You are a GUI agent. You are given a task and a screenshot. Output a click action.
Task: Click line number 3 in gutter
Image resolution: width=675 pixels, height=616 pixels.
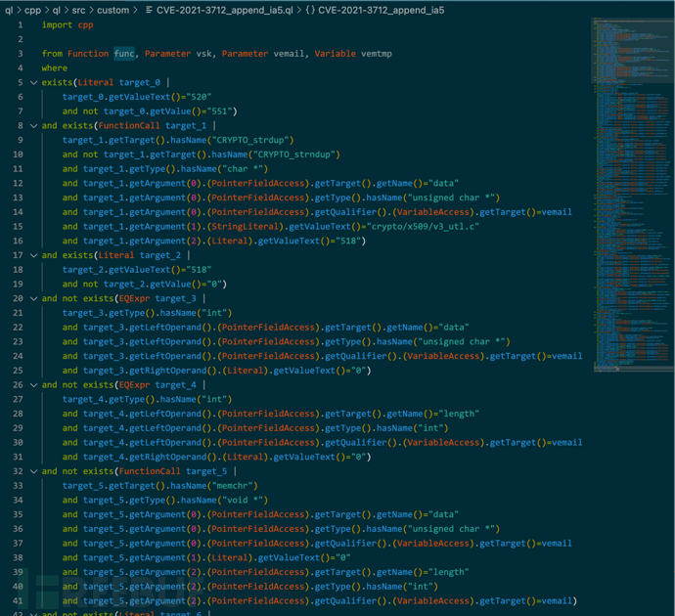pos(20,54)
